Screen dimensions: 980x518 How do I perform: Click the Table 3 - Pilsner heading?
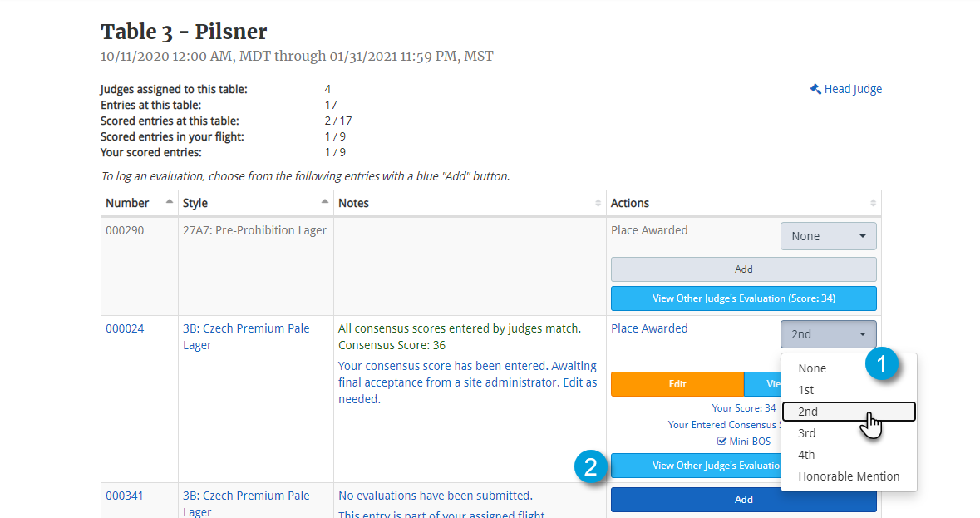[x=184, y=32]
